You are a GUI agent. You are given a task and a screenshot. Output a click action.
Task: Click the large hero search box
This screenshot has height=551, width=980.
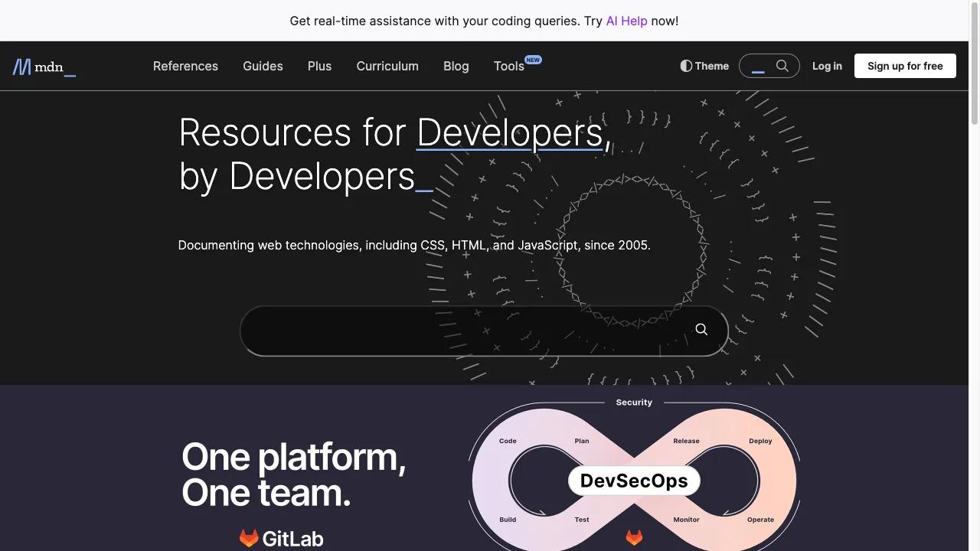click(x=484, y=331)
